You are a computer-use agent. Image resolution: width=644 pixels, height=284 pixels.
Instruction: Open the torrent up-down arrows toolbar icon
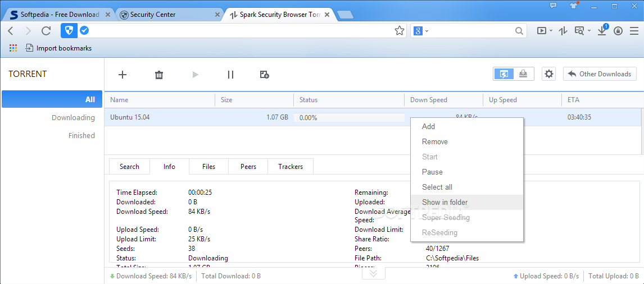tap(563, 31)
